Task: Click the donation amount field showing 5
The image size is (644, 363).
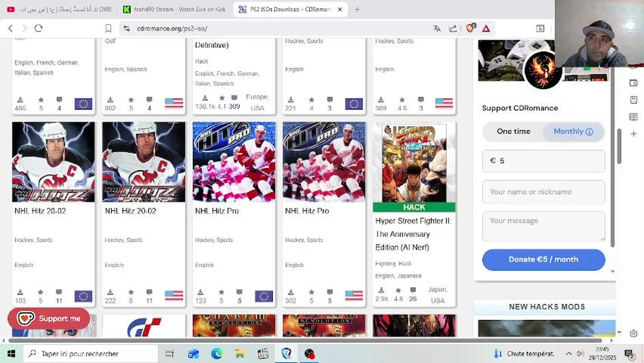Action: click(543, 161)
